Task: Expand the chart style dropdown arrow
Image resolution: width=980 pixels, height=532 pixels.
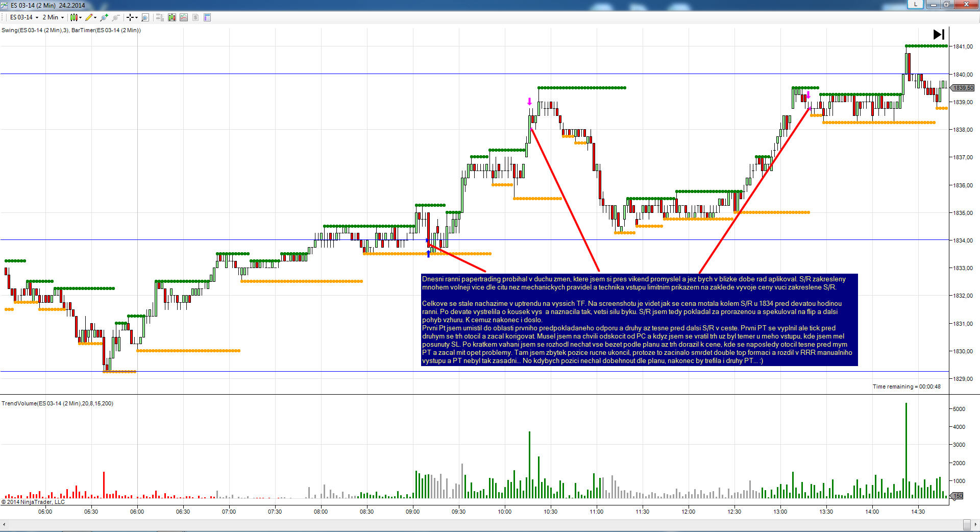Action: [81, 17]
